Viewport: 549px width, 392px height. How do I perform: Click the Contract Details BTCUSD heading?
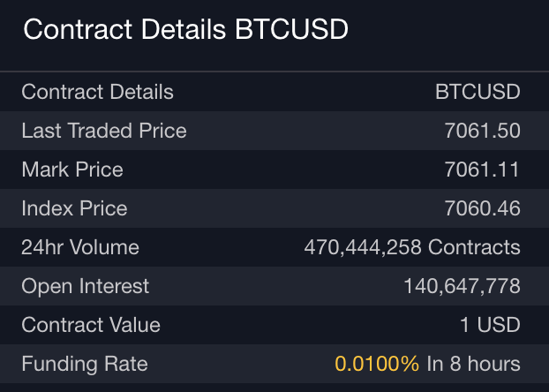tap(185, 30)
